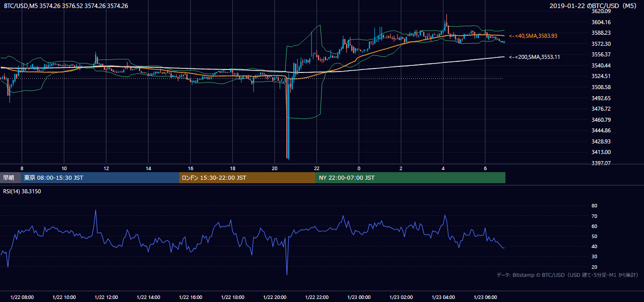Click hour label 22 under price chart

click(x=316, y=168)
